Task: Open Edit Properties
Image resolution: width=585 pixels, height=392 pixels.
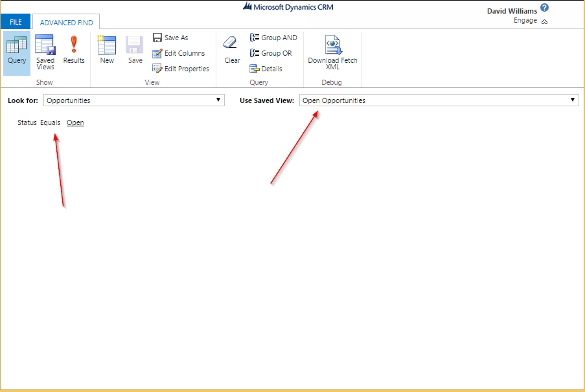Action: (x=181, y=69)
